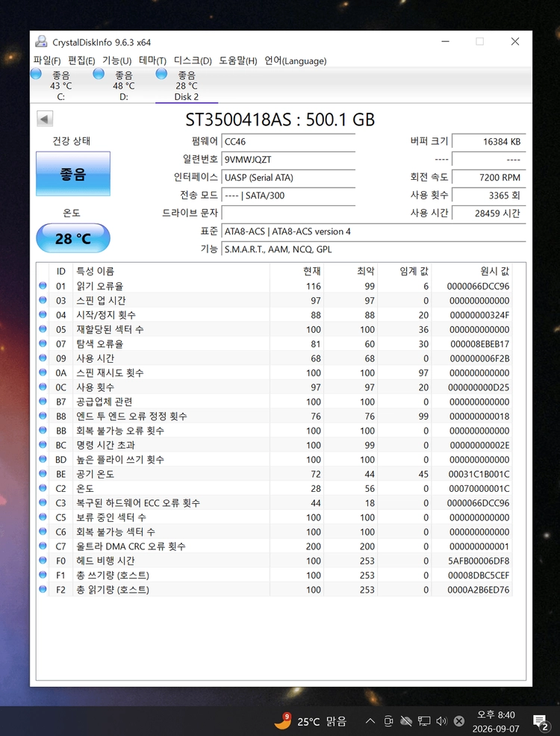The height and width of the screenshot is (736, 560).
Task: Select the D: drive tab
Action: coord(123,85)
